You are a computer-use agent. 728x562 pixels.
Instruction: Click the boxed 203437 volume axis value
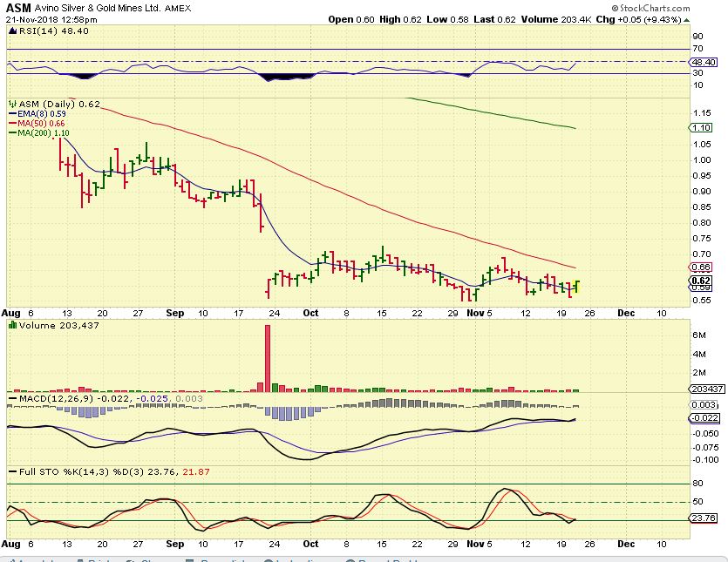coord(707,389)
